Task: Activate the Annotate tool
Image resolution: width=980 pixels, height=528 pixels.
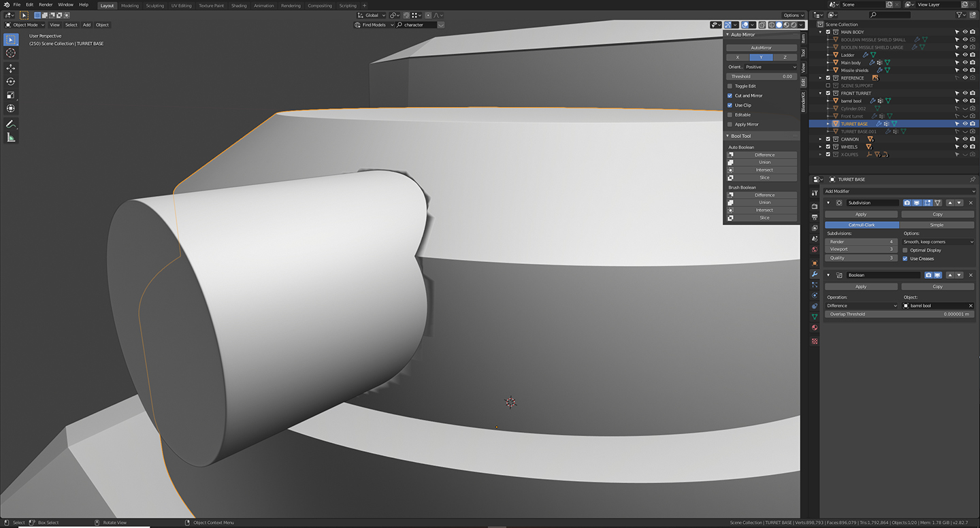Action: click(11, 124)
